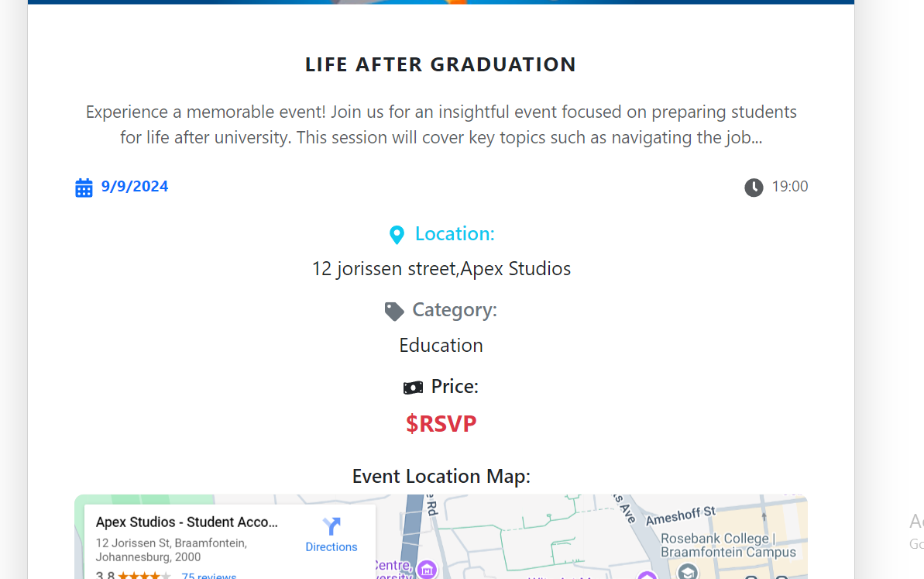The image size is (924, 579).
Task: Click the category tag icon
Action: point(394,312)
